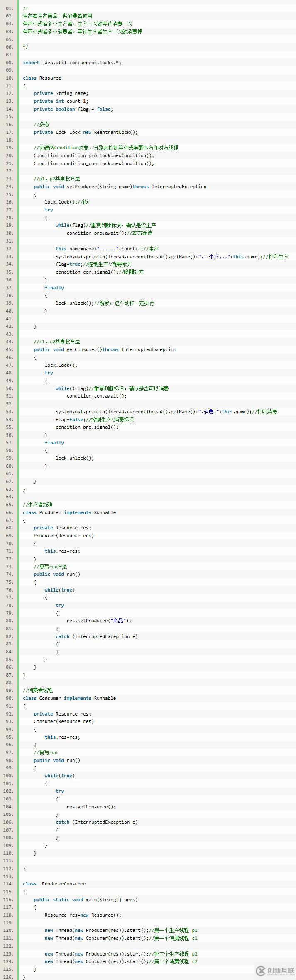Click 'class Consumer implements Runnable'
296x980 pixels.
tap(69, 698)
